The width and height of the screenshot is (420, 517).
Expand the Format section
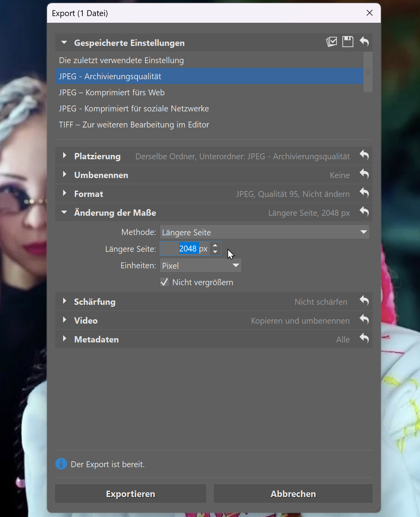(x=64, y=193)
